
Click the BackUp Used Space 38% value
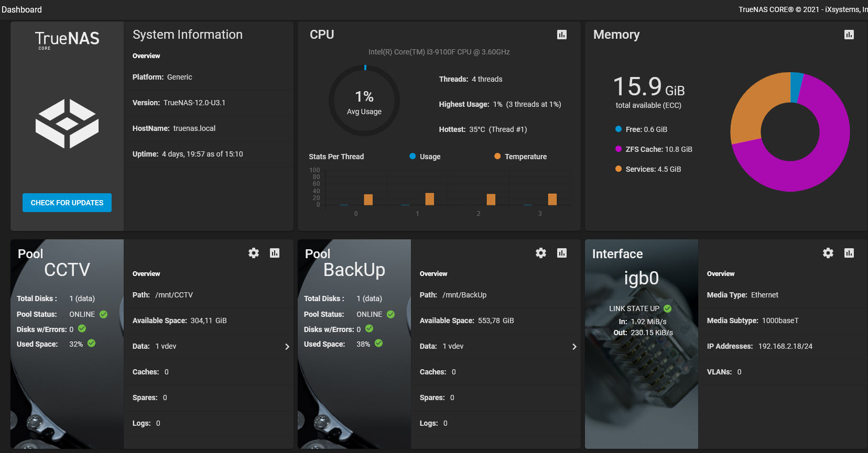click(x=363, y=344)
